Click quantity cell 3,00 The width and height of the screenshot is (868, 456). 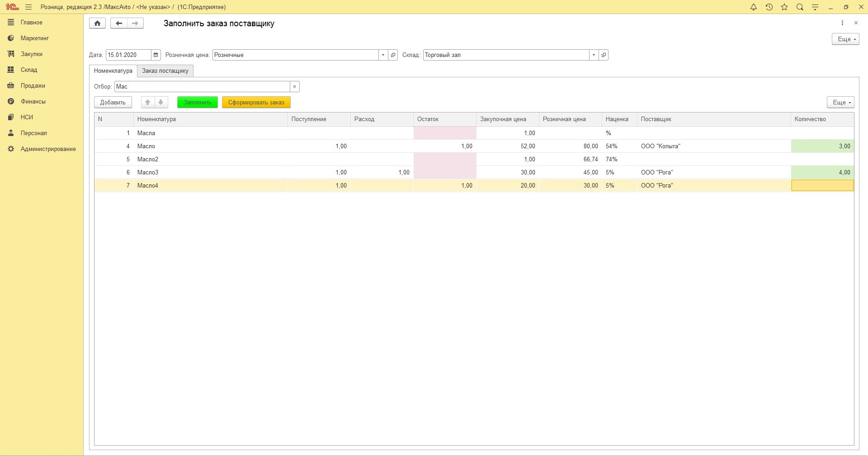click(x=822, y=146)
